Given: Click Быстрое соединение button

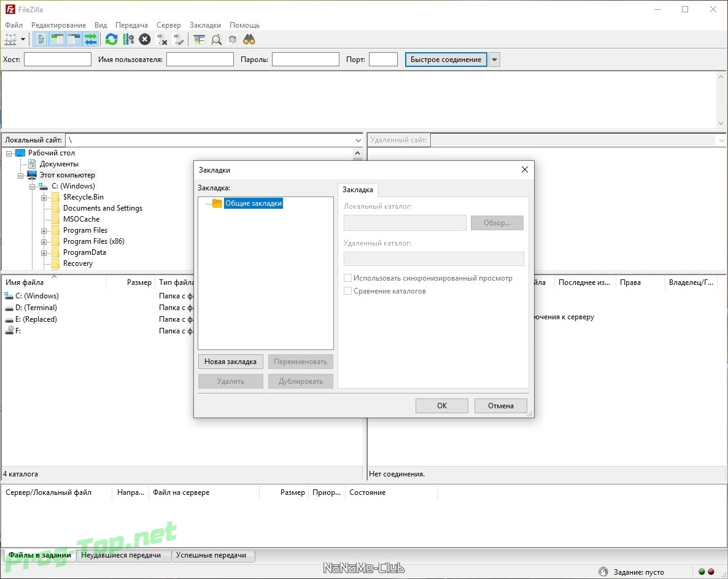Looking at the screenshot, I should pyautogui.click(x=446, y=60).
